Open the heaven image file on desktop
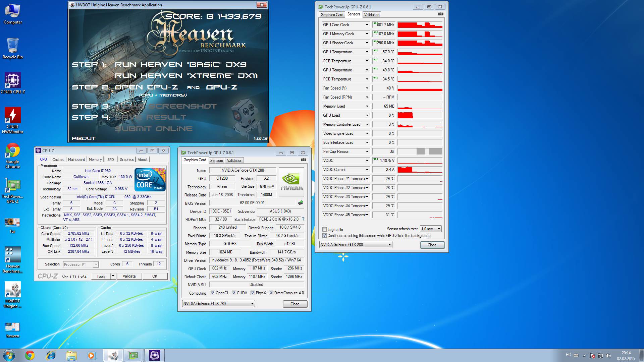644x362 pixels. point(13,330)
